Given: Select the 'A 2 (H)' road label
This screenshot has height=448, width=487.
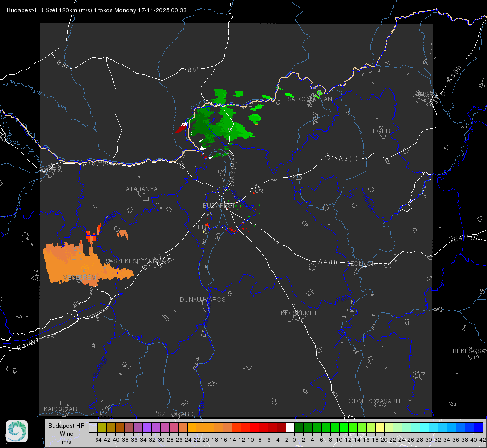Looking at the screenshot, I should (233, 171).
